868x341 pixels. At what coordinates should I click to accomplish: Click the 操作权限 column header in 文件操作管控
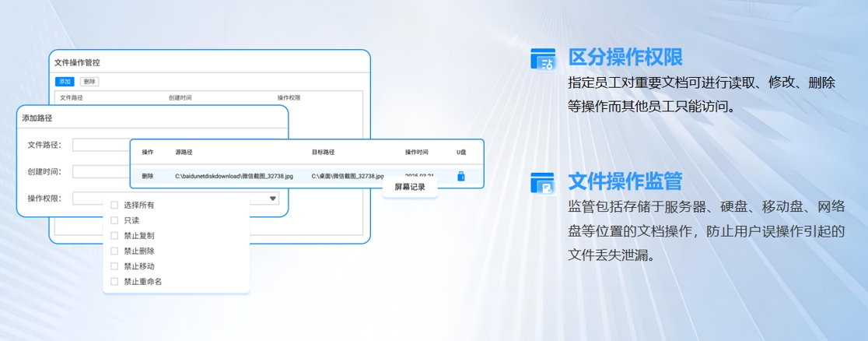point(289,97)
